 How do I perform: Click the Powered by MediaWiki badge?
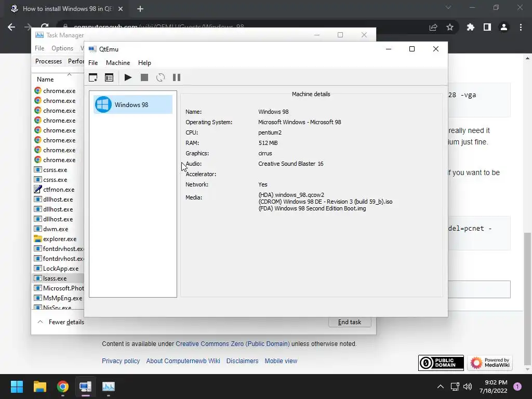click(489, 363)
